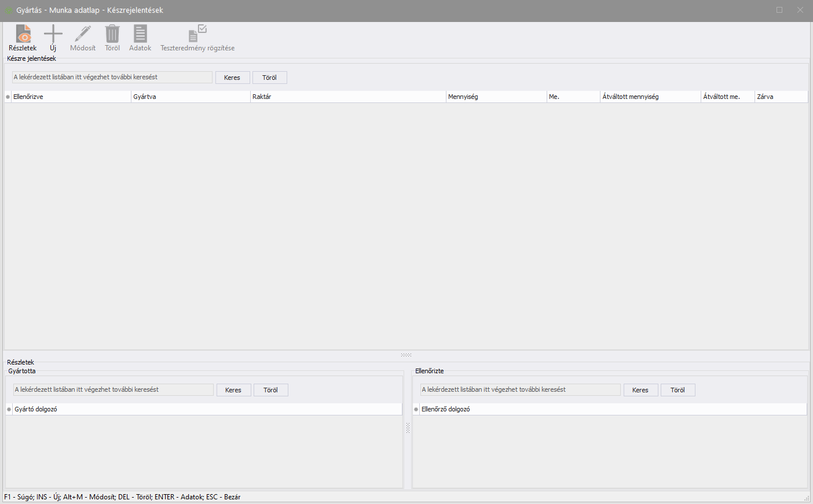This screenshot has width=813, height=504.
Task: Focus the search field in Ellenőrizte panel
Action: 520,390
